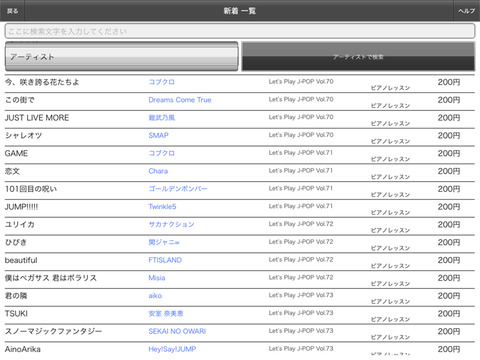This screenshot has width=480, height=360.
Task: Select song title ユリイカ
Action: click(x=19, y=224)
